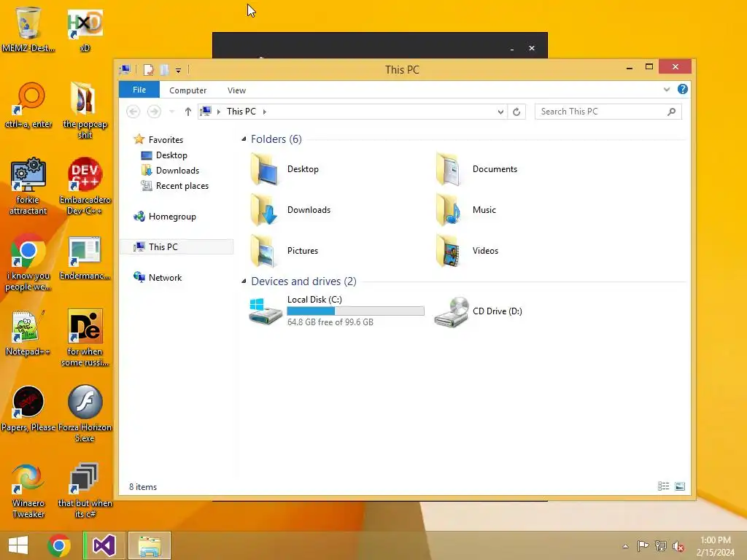747x560 pixels.
Task: Select the Local Disk (C:) drive
Action: pyautogui.click(x=336, y=311)
